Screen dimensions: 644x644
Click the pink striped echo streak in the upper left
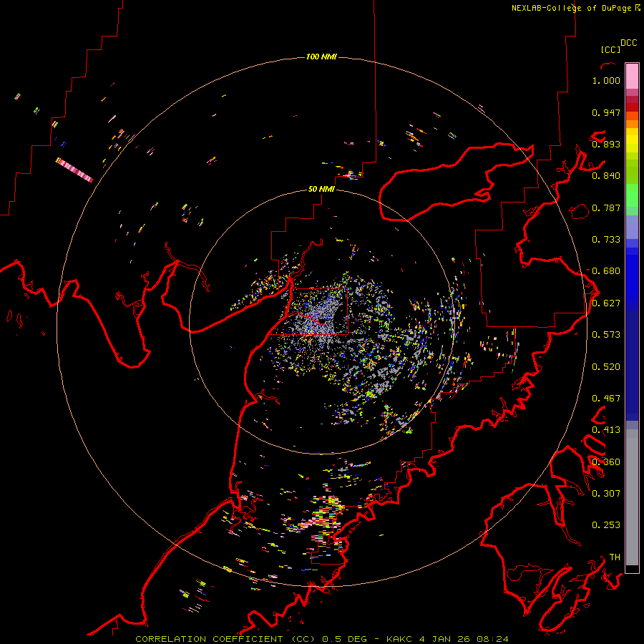click(74, 170)
